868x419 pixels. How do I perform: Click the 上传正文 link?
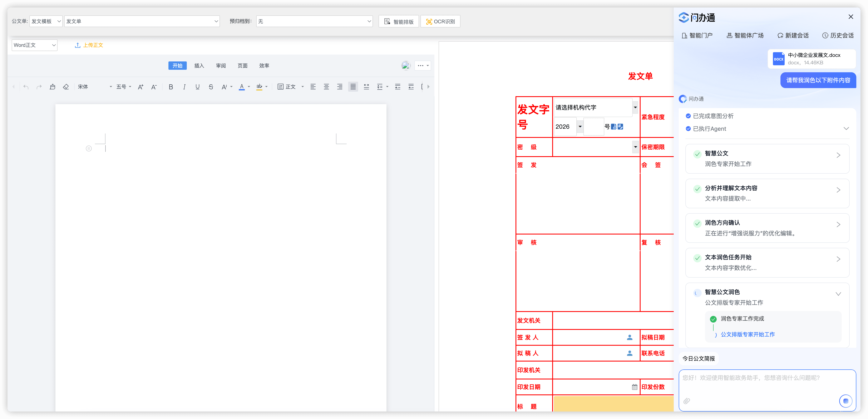(89, 45)
